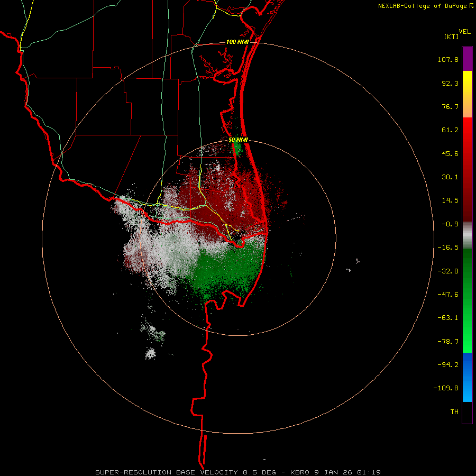Click the 61.2 legend value
Image resolution: width=476 pixels, height=476 pixels.
click(450, 130)
